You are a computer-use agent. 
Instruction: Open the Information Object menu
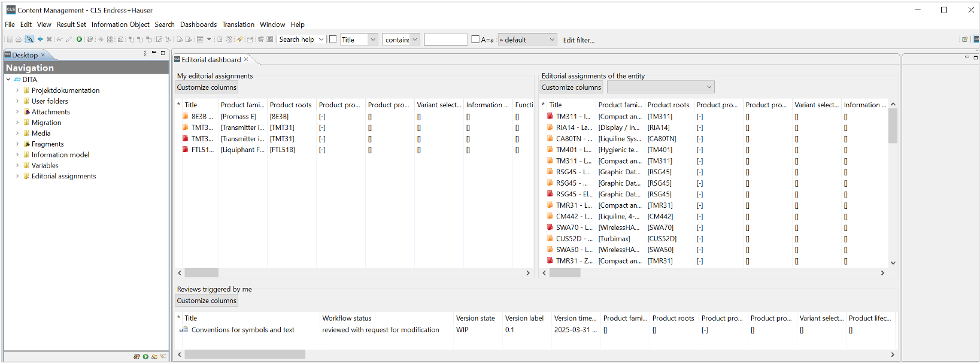120,25
